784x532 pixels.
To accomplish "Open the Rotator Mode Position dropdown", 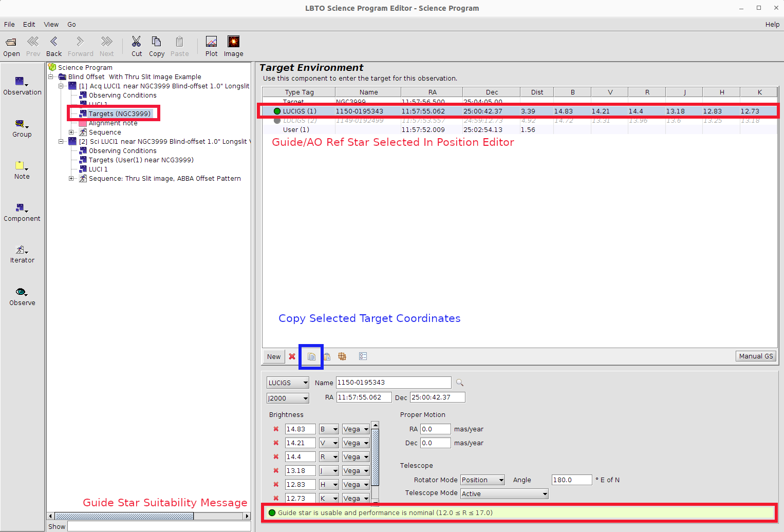I will (x=482, y=480).
